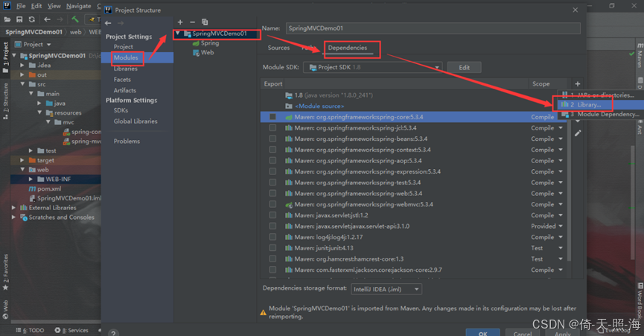Toggle export checkbox for spring-aop:5.3.4

point(272,161)
